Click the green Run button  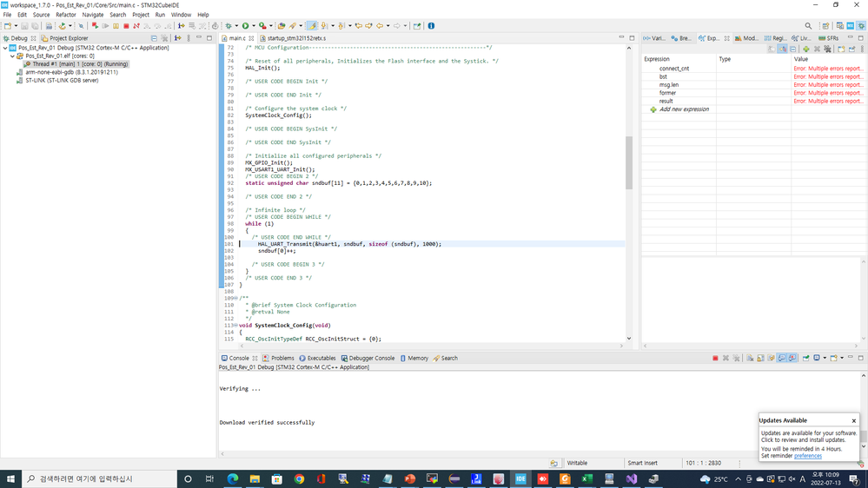click(x=245, y=26)
